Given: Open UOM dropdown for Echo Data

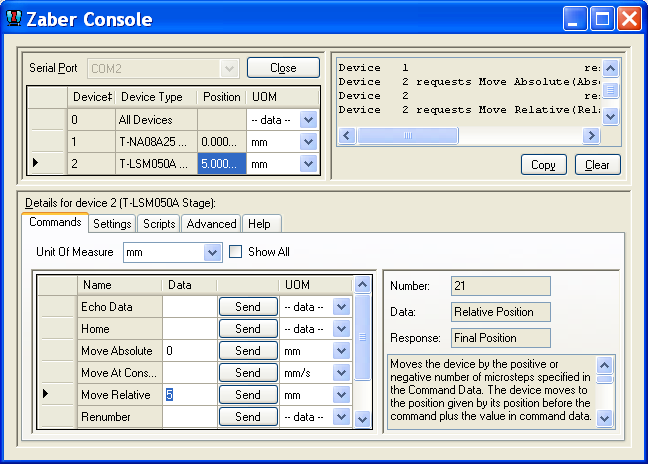Looking at the screenshot, I should (x=341, y=307).
